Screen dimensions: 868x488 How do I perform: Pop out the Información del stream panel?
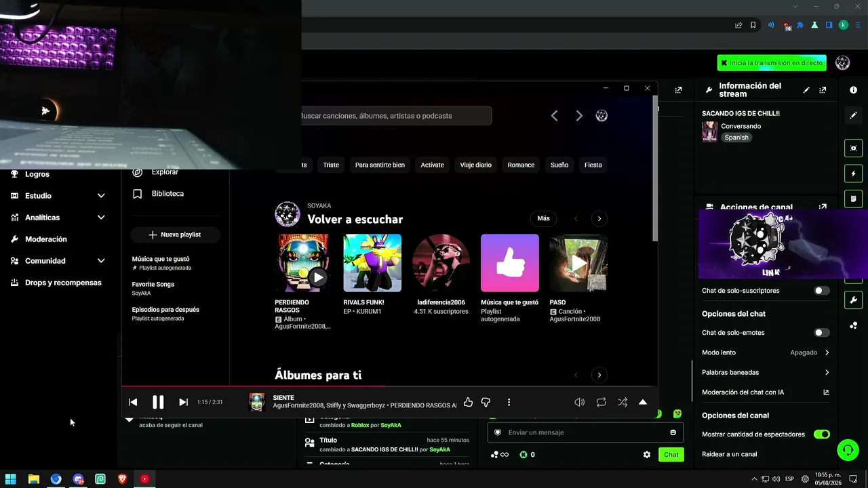click(823, 90)
